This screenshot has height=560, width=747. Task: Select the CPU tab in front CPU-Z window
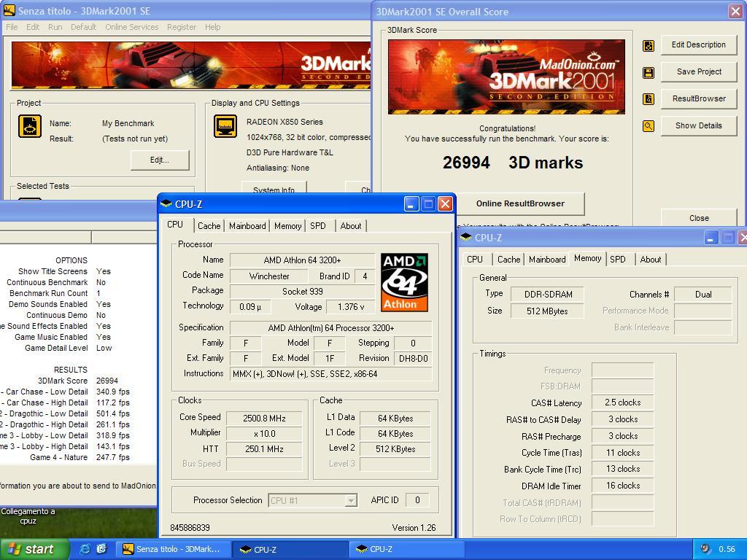(175, 225)
